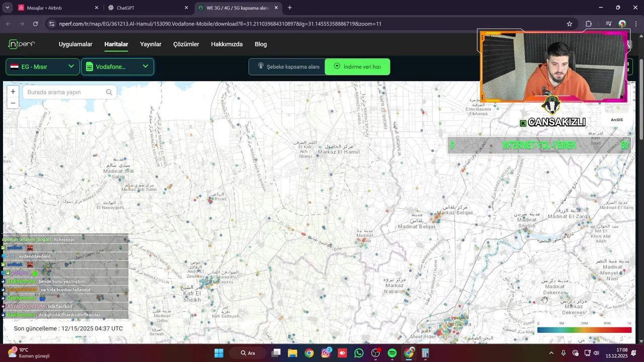The width and height of the screenshot is (644, 362).
Task: Click ArcGIS attribution label
Action: 616,120
